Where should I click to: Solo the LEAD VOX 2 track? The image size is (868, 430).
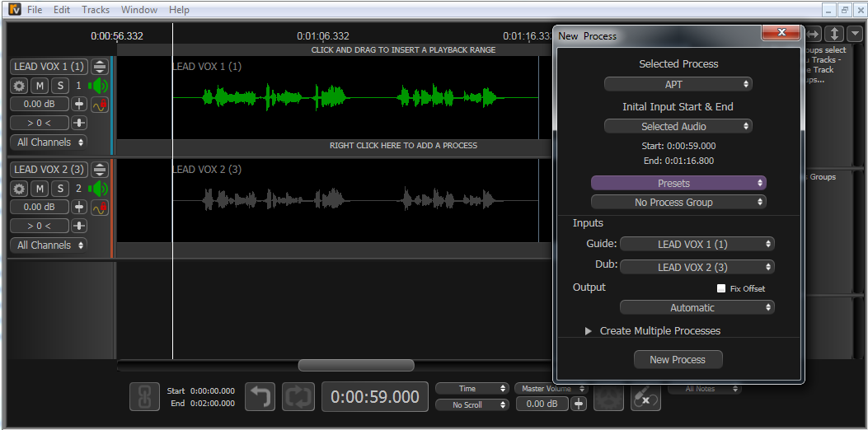[60, 189]
